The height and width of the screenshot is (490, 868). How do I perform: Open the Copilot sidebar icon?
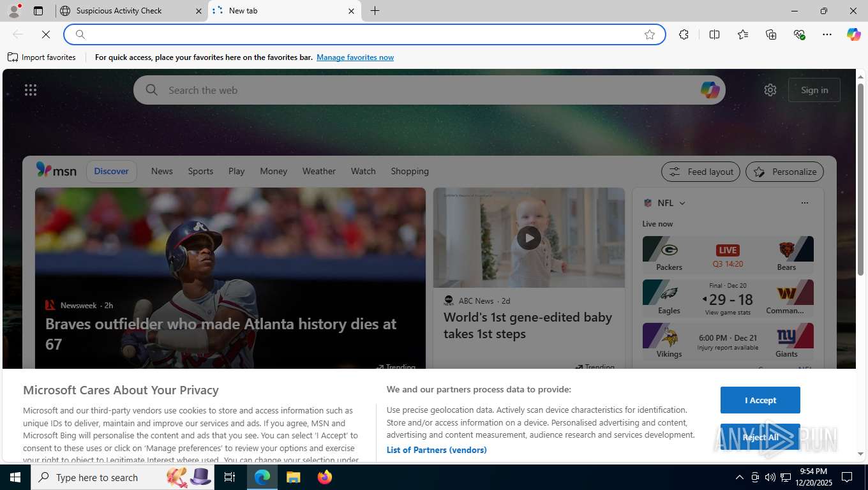[x=854, y=34]
